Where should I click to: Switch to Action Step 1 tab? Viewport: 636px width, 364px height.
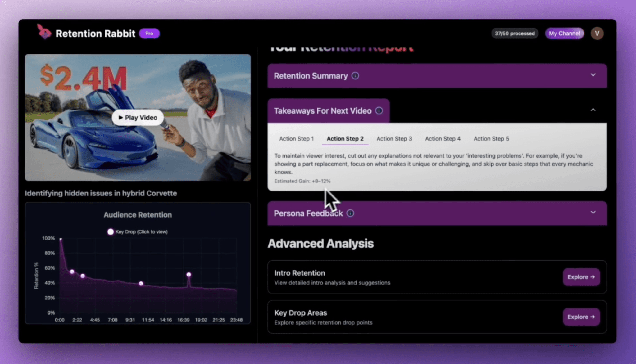tap(296, 139)
